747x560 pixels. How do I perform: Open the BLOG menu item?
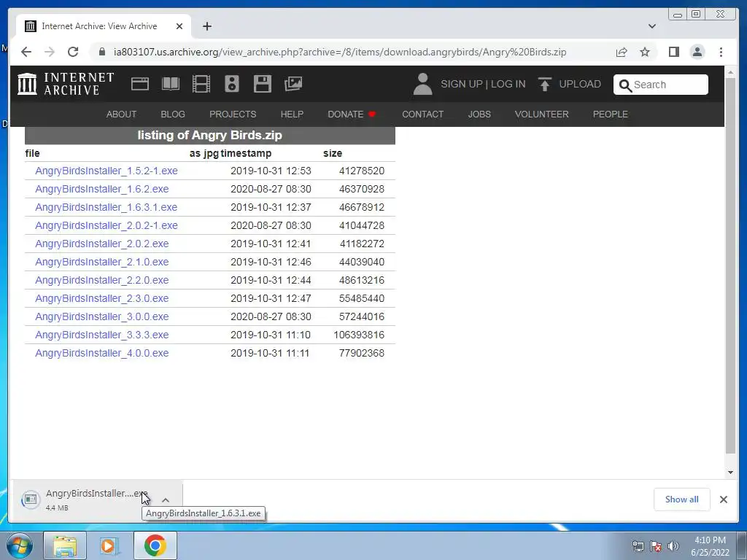pos(173,114)
